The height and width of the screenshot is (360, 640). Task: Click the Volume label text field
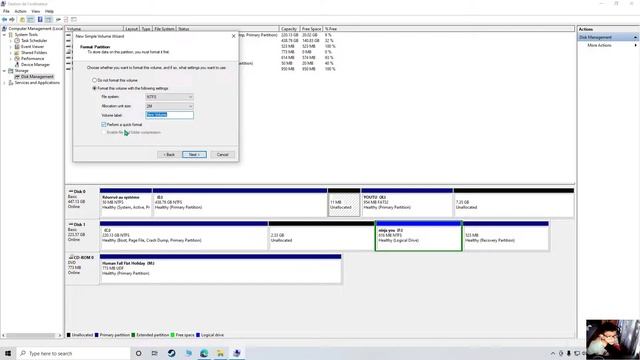(169, 115)
